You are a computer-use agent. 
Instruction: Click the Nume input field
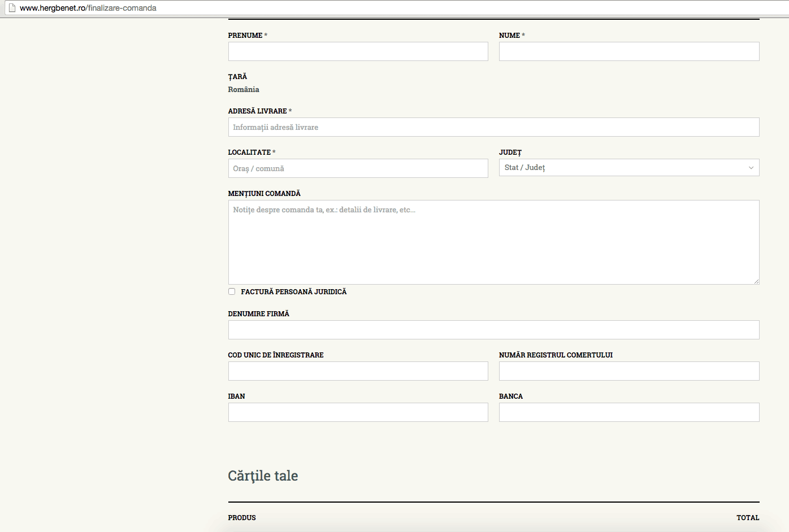click(628, 51)
